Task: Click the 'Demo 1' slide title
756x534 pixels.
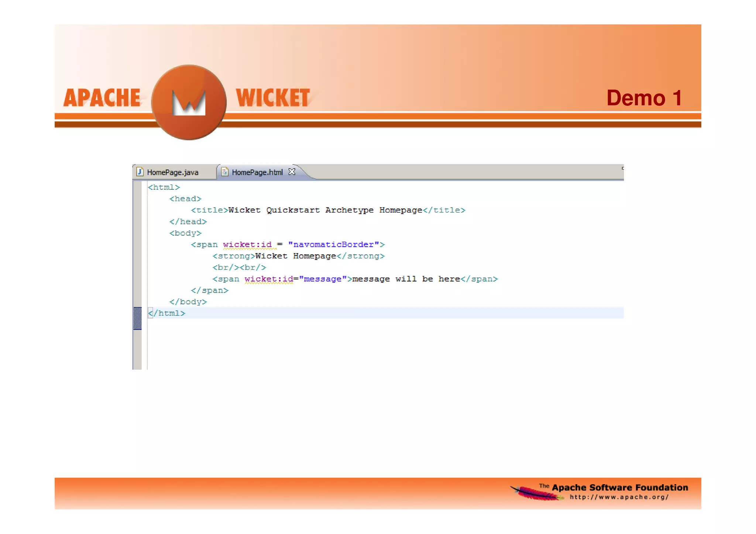Action: [644, 98]
